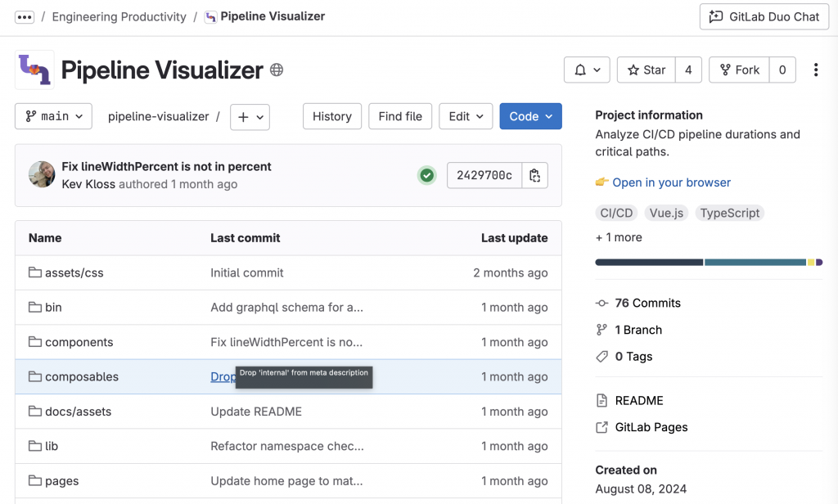
Task: Click the 'Last update' column header
Action: pos(514,238)
